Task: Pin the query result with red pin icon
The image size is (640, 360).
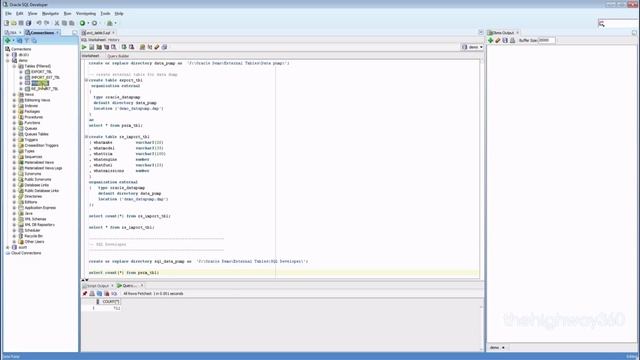Action: tap(85, 293)
